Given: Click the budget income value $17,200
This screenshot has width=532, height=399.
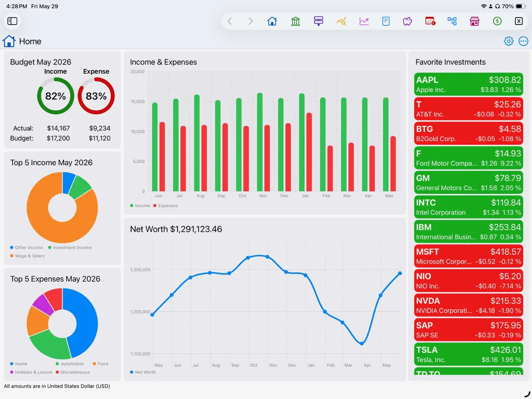Looking at the screenshot, I should [x=58, y=138].
